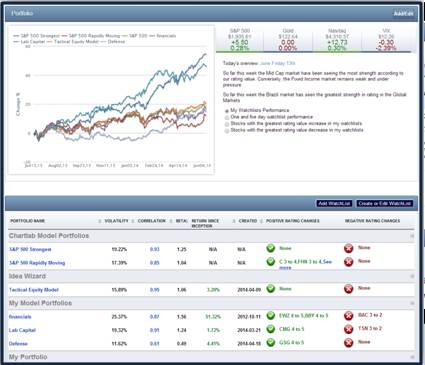Screen dimensions: 425x365
Task: Click red X icon in Lab Capital row
Action: 349,329
